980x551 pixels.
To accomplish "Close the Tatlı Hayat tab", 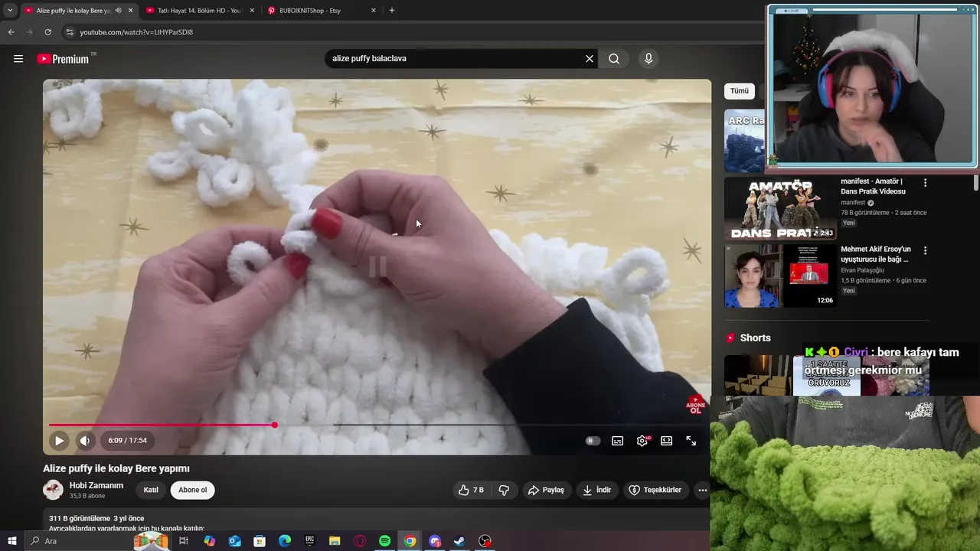I will (252, 11).
